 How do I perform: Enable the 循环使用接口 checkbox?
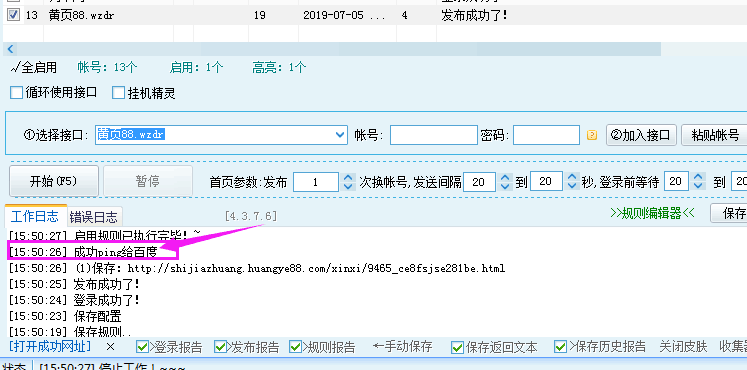pyautogui.click(x=17, y=92)
